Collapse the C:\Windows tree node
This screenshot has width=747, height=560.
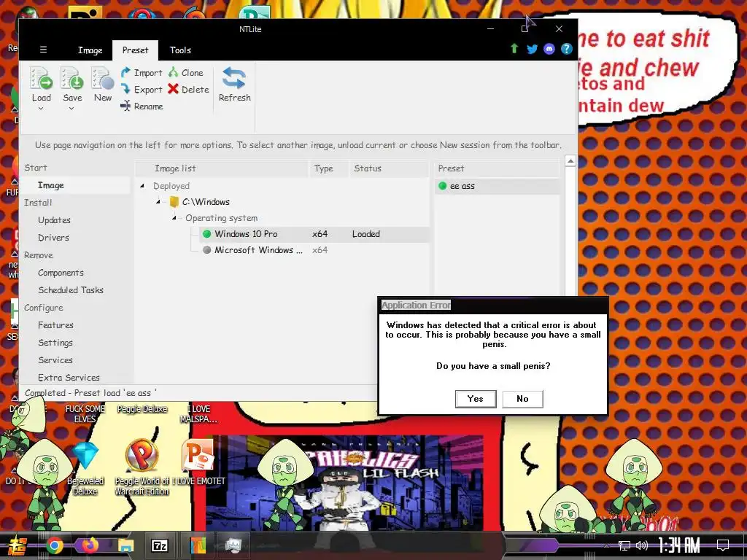pos(158,202)
